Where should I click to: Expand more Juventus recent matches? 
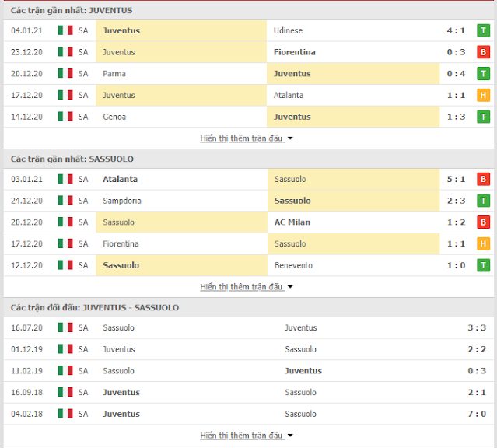(x=246, y=138)
